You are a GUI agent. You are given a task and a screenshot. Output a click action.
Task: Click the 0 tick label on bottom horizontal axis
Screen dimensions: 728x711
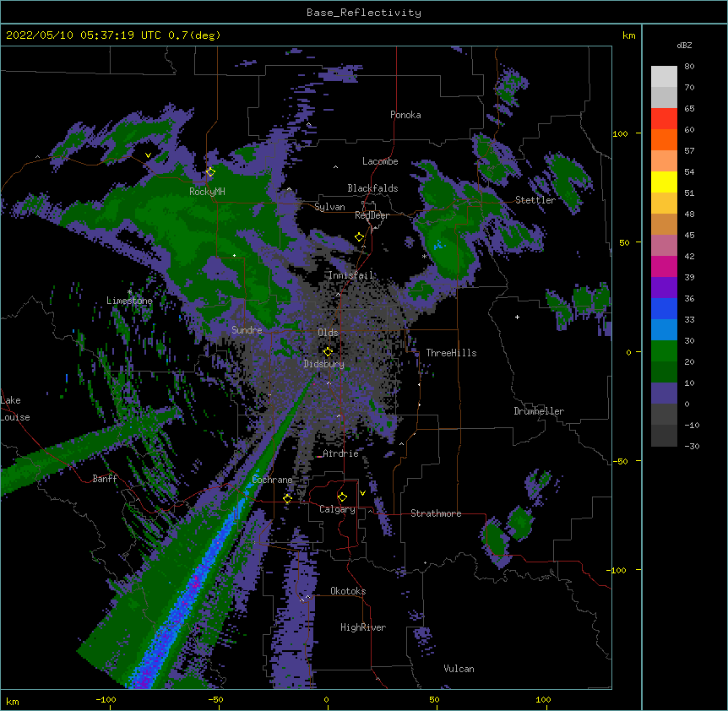tap(326, 699)
